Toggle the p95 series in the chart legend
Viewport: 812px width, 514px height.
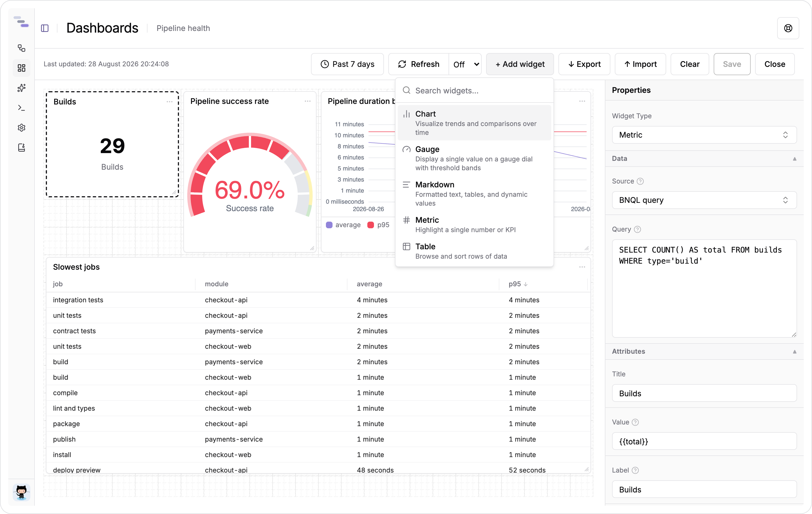(378, 225)
